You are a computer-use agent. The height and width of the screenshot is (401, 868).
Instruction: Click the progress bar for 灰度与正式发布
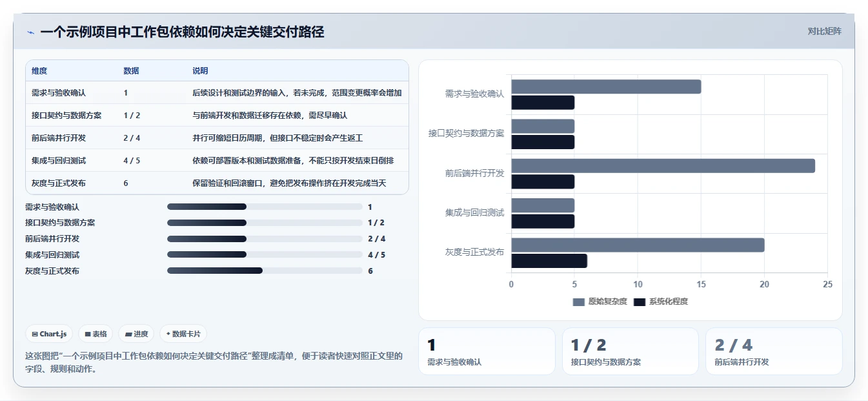tap(265, 271)
